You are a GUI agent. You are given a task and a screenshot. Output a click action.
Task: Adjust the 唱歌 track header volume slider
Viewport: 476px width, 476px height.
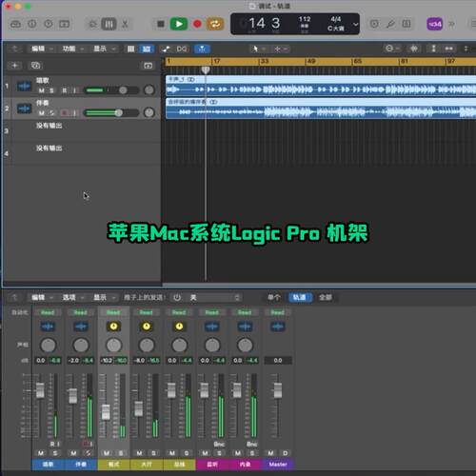click(111, 90)
